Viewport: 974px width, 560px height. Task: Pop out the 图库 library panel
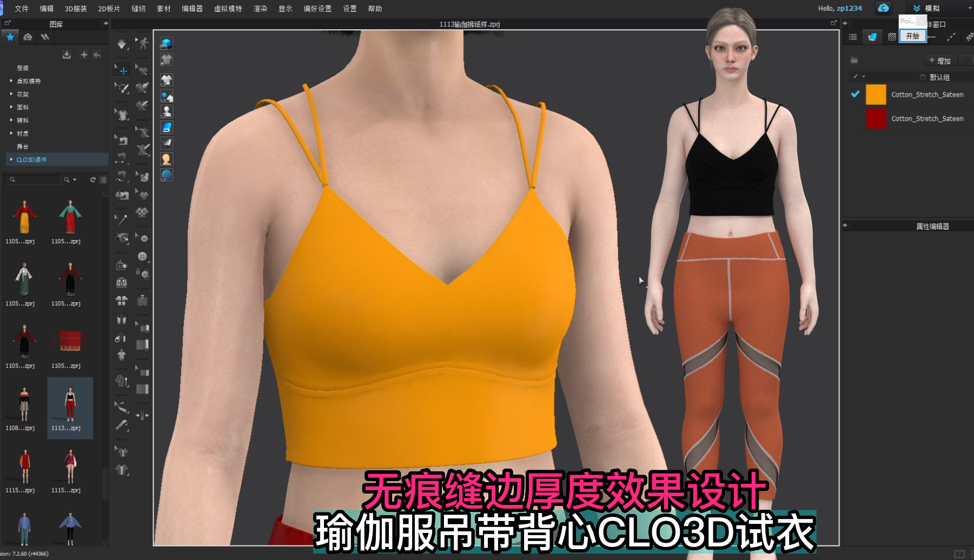click(8, 23)
